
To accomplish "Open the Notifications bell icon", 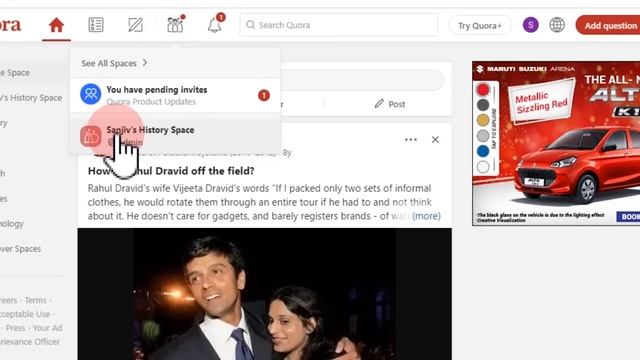I will point(215,24).
